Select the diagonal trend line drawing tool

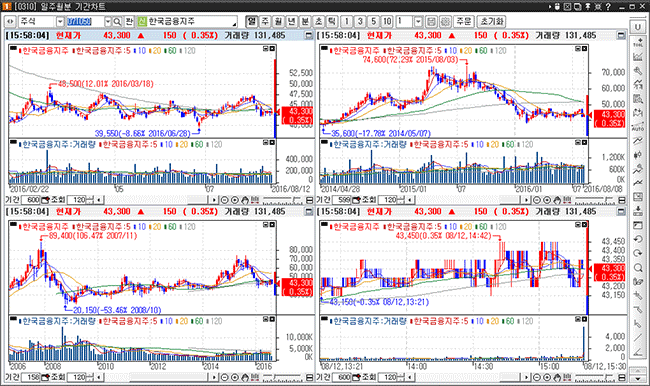(638, 338)
